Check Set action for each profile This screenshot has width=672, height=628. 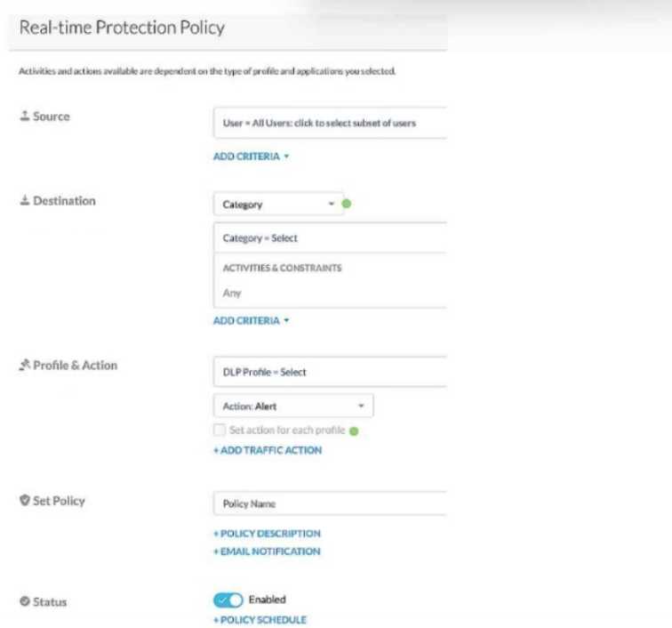pyautogui.click(x=220, y=431)
